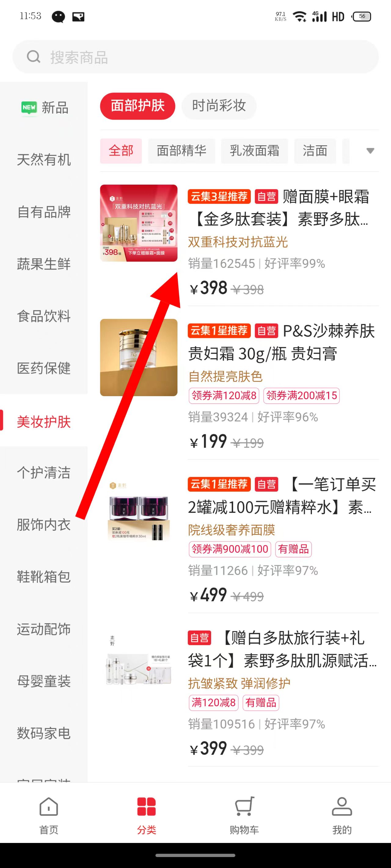Open the 购物车 cart icon

pos(244,807)
